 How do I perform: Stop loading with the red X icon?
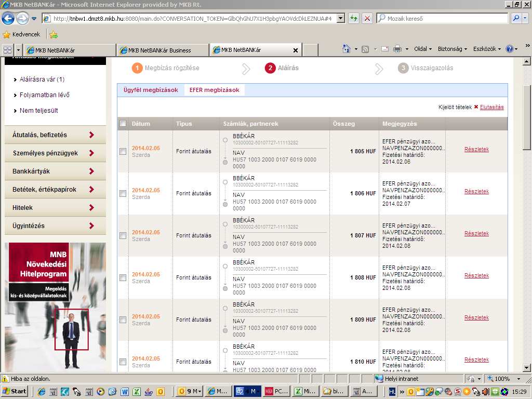tap(367, 18)
